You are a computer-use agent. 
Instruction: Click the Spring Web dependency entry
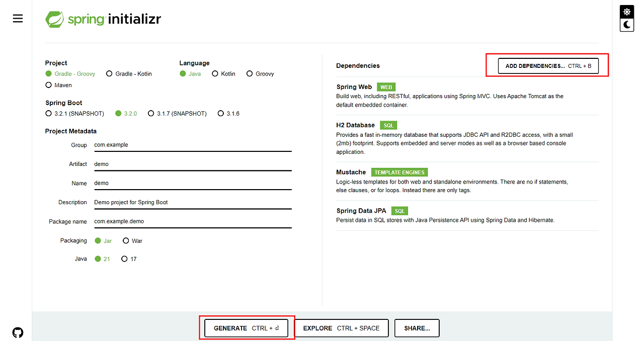point(467,96)
